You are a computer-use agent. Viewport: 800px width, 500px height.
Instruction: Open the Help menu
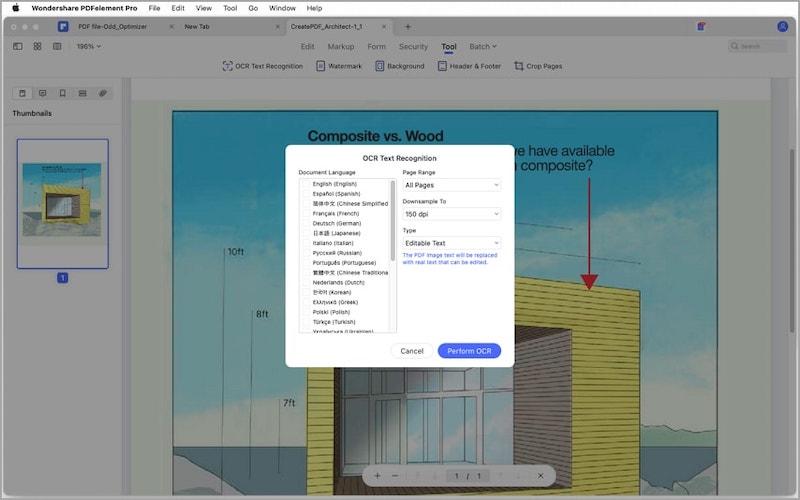point(314,8)
